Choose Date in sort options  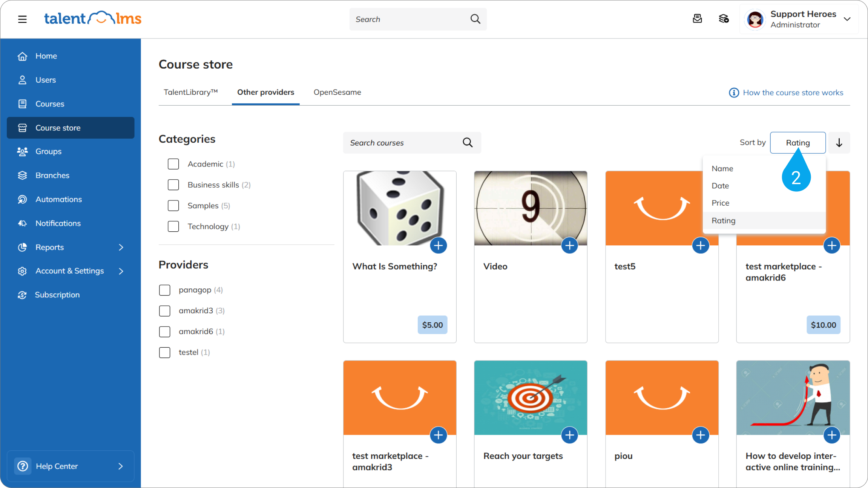(764, 186)
